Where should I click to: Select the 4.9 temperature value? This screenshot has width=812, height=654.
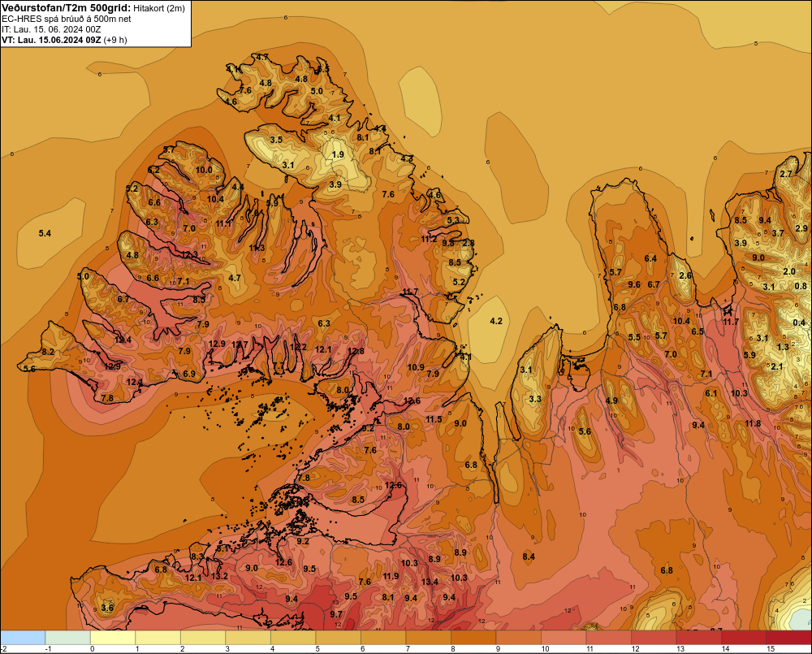click(611, 401)
